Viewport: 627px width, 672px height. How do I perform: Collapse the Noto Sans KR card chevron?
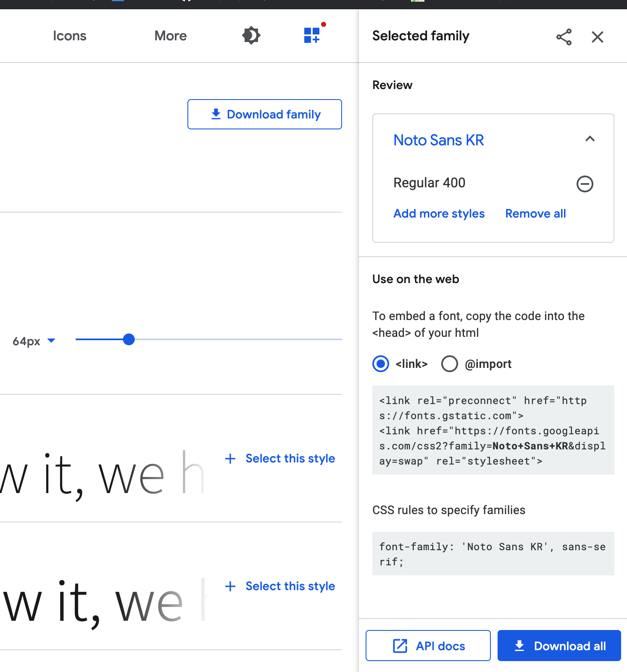(x=590, y=139)
